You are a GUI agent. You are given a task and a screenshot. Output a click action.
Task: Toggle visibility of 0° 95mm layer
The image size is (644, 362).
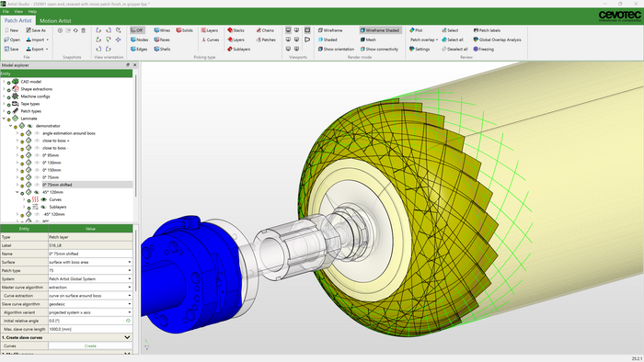(x=37, y=155)
